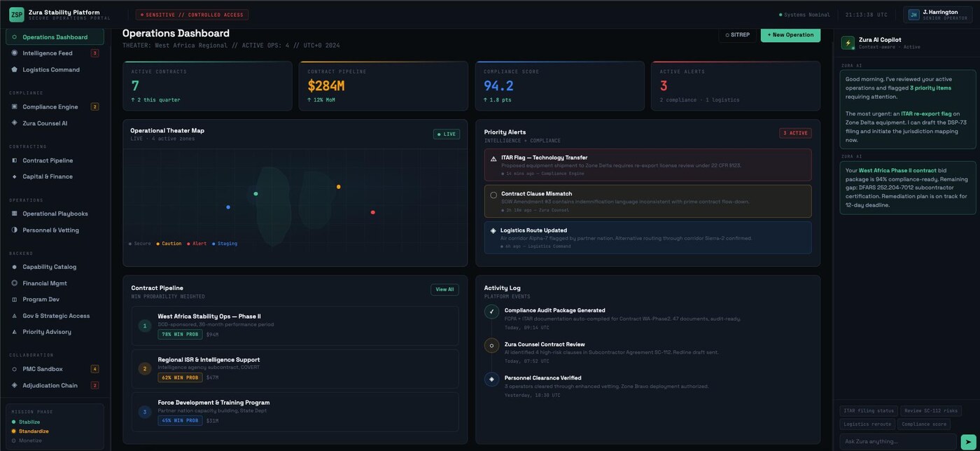The image size is (980, 451).
Task: Click the Zura AI Copilot lightning icon
Action: [848, 43]
